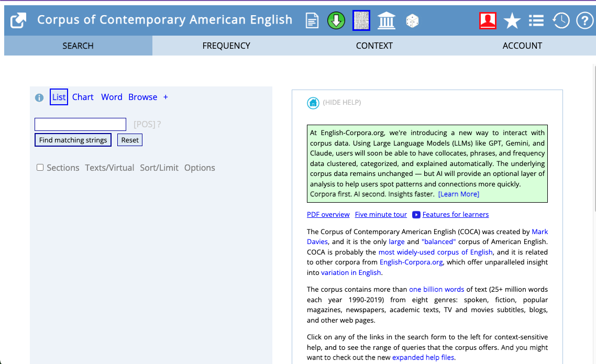The height and width of the screenshot is (364, 596).
Task: Open the history clock icon
Action: (x=560, y=20)
